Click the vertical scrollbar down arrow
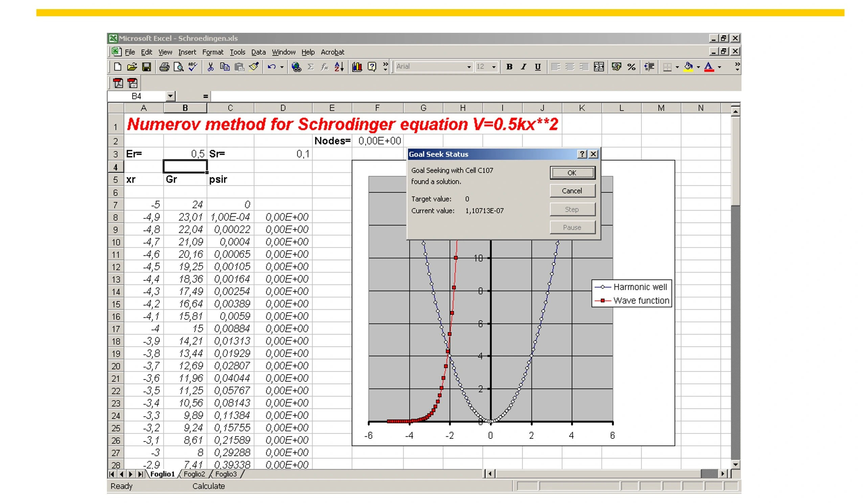This screenshot has height=504, width=866. 735,464
